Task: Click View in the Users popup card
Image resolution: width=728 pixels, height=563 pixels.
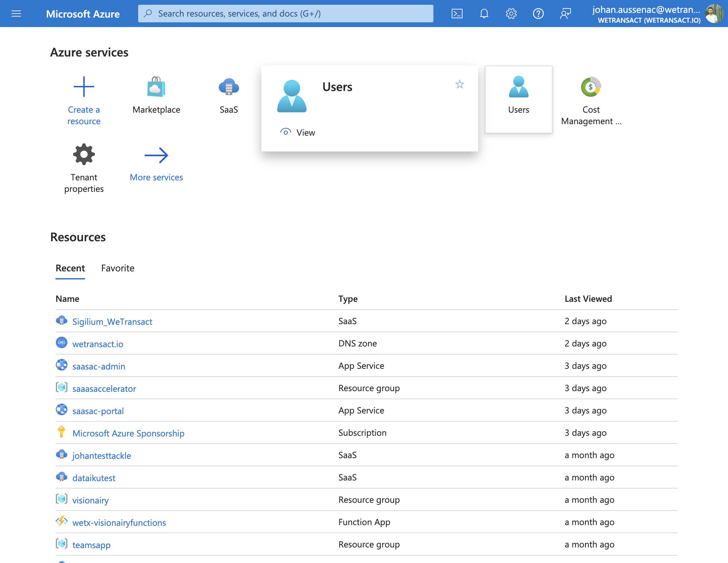Action: [298, 132]
